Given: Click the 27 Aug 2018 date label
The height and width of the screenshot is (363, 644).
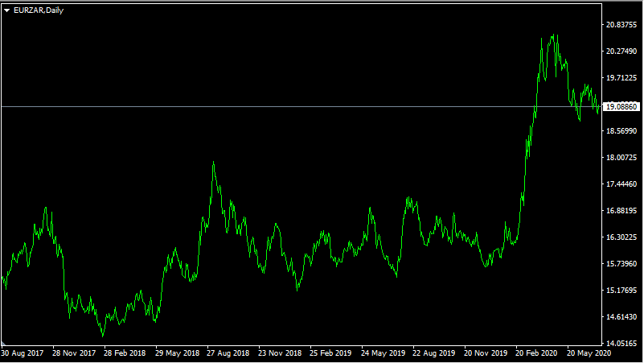Looking at the screenshot, I should pos(228,353).
